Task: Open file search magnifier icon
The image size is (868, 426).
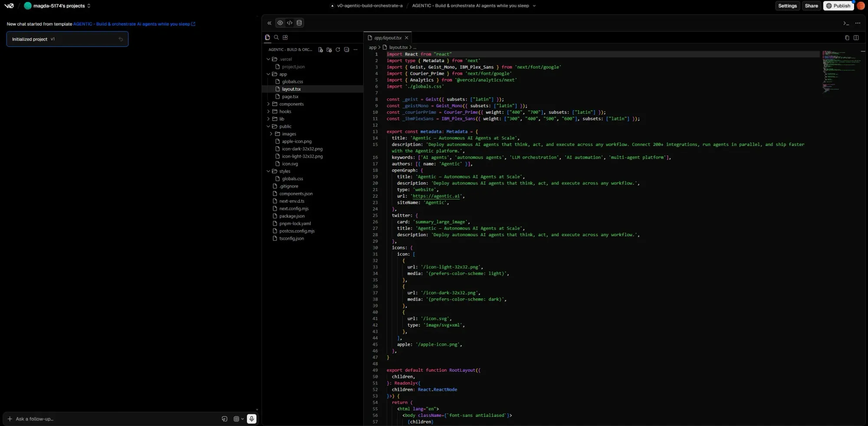Action: click(x=276, y=37)
